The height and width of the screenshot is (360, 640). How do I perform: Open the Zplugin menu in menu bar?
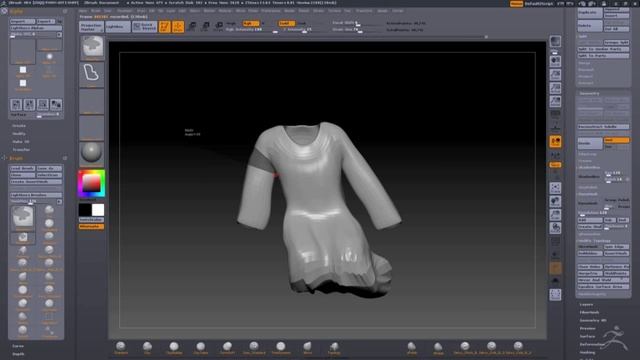[382, 11]
